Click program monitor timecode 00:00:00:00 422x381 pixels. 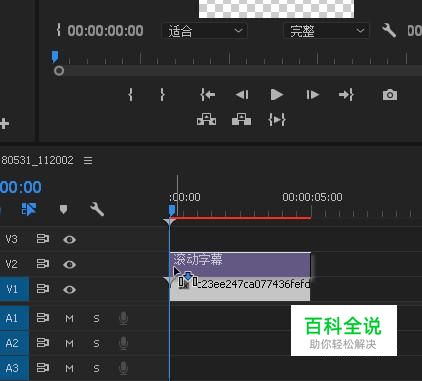point(105,31)
